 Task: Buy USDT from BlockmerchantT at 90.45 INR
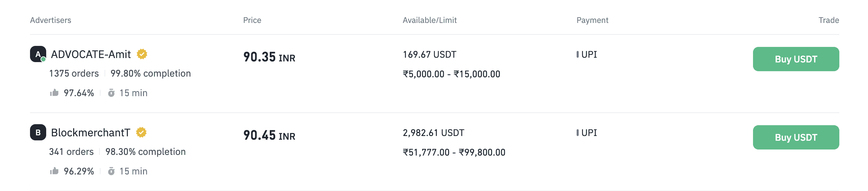pyautogui.click(x=795, y=137)
